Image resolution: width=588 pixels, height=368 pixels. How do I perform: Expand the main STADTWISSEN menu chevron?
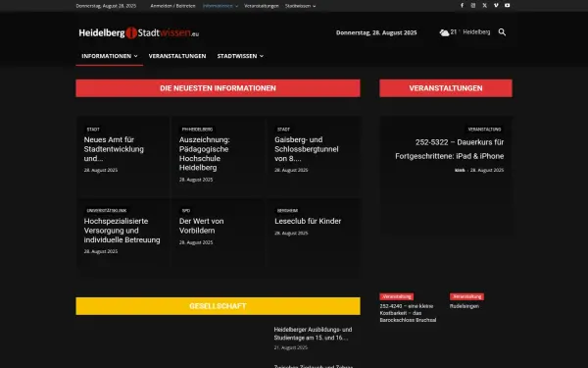click(x=262, y=56)
